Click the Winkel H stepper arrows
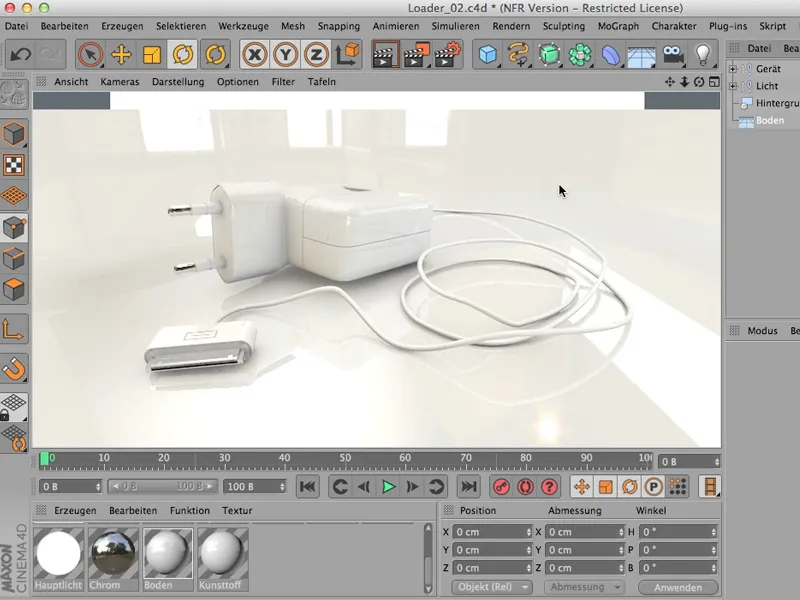Image resolution: width=800 pixels, height=600 pixels. click(x=713, y=532)
